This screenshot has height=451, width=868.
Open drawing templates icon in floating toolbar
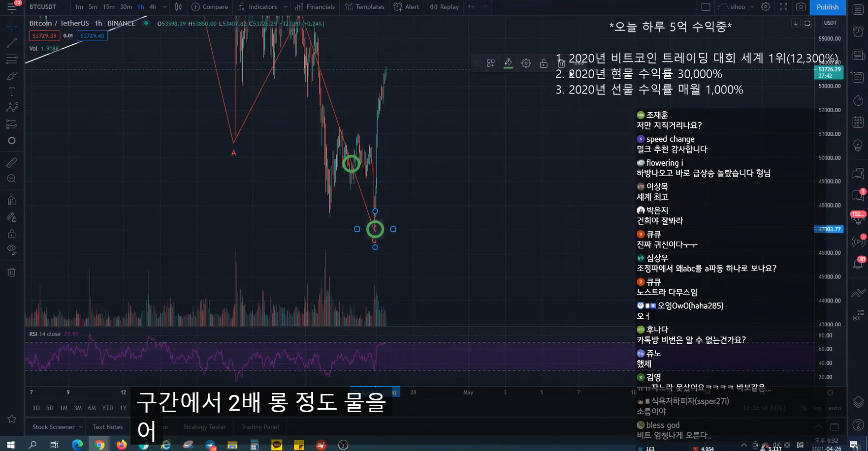click(x=491, y=63)
